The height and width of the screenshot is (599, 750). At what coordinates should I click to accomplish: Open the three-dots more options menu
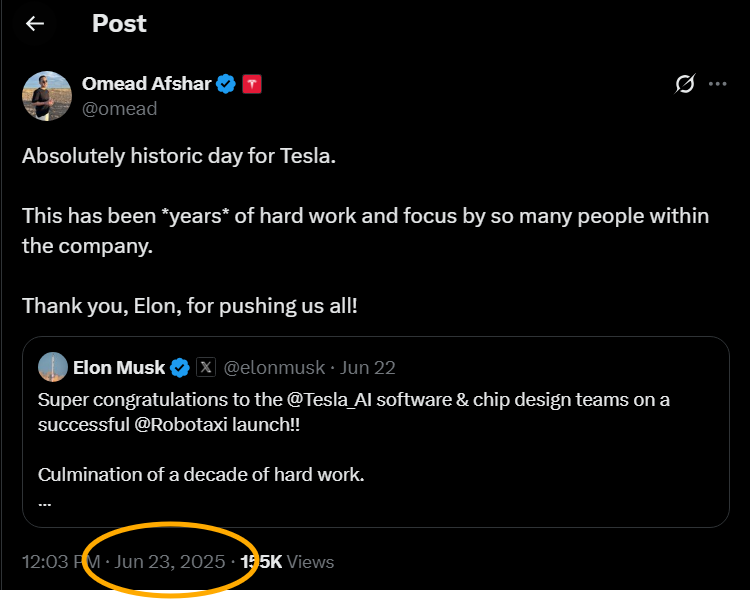pos(717,84)
